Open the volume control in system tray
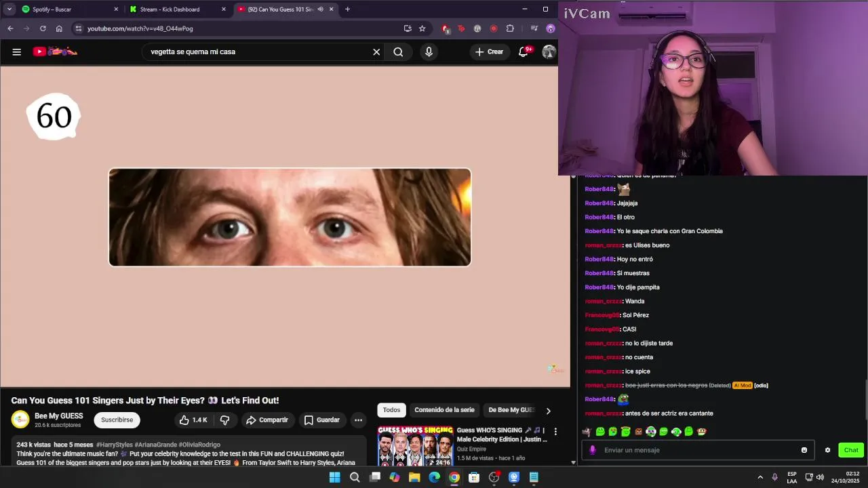The height and width of the screenshot is (488, 868). click(x=820, y=477)
